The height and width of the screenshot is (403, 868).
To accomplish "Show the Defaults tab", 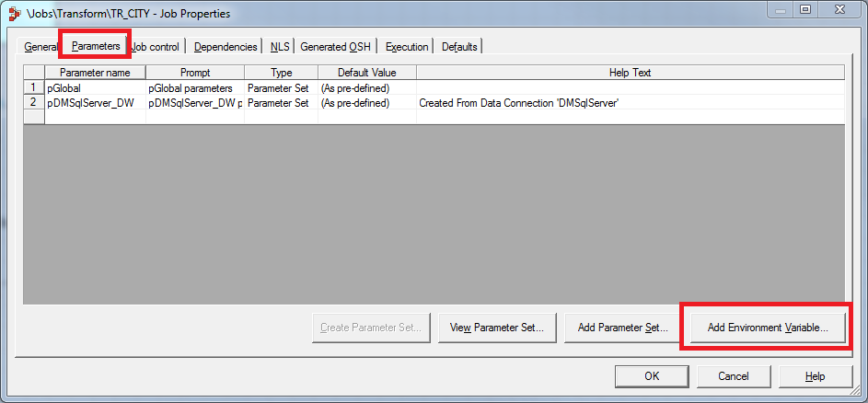I will (459, 47).
